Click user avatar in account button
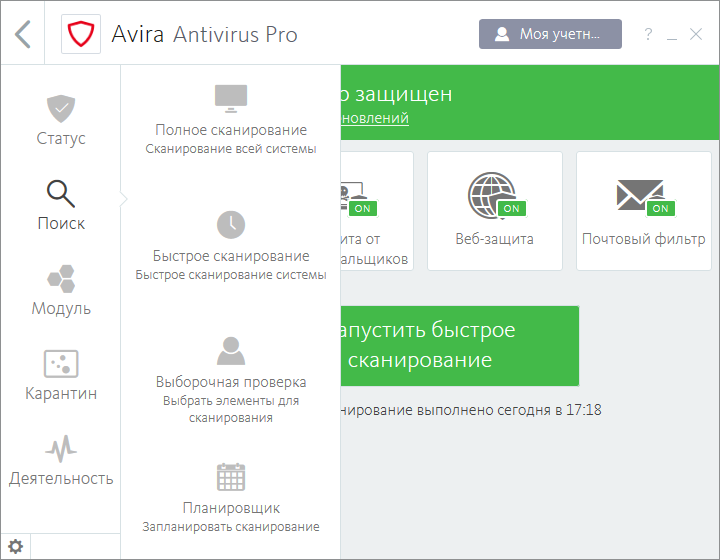This screenshot has height=560, width=720. 502,34
